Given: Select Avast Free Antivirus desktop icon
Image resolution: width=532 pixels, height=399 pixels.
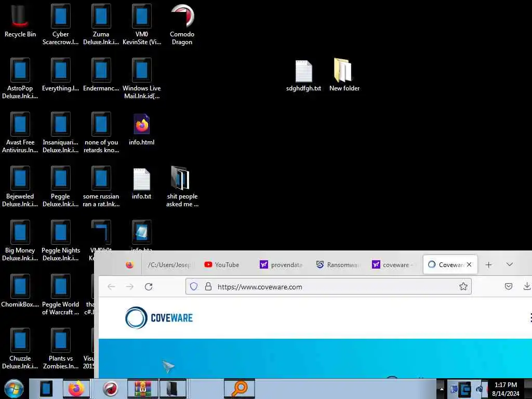Looking at the screenshot, I should tap(20, 132).
